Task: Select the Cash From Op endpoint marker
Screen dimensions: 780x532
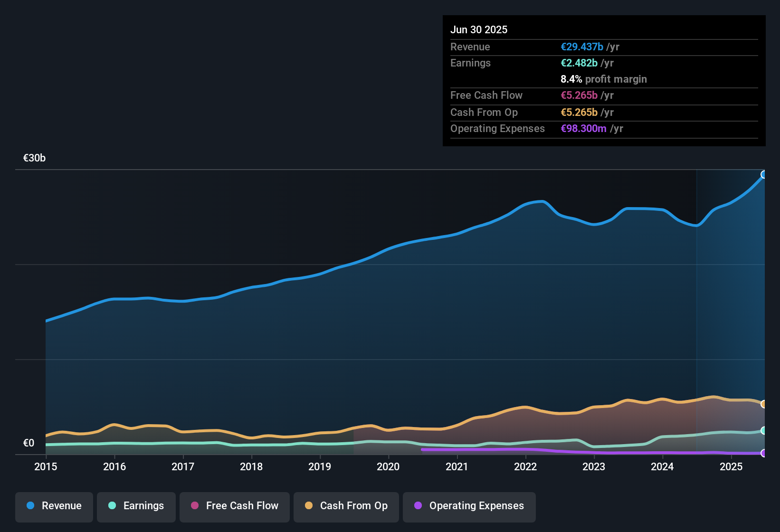Action: 764,404
